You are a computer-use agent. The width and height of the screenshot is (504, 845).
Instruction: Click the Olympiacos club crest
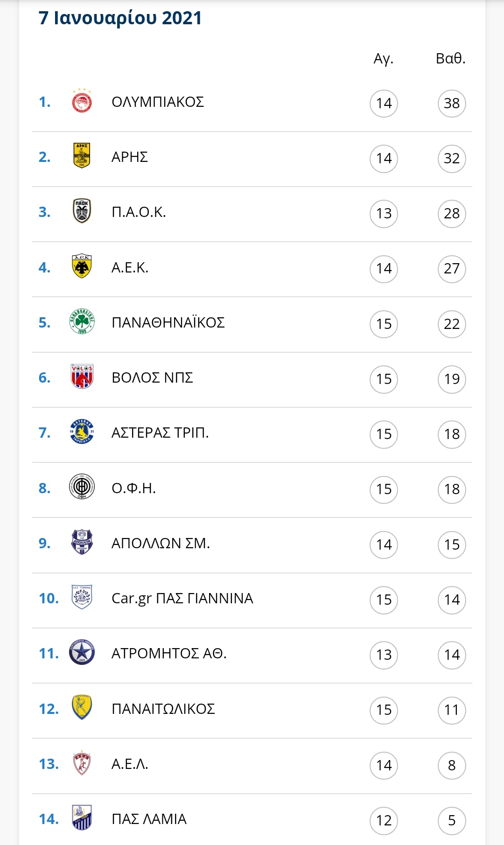[x=82, y=101]
